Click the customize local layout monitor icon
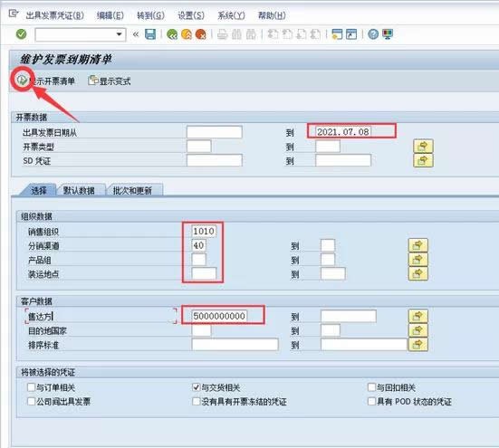Screen dimensions: 499x448 388,34
